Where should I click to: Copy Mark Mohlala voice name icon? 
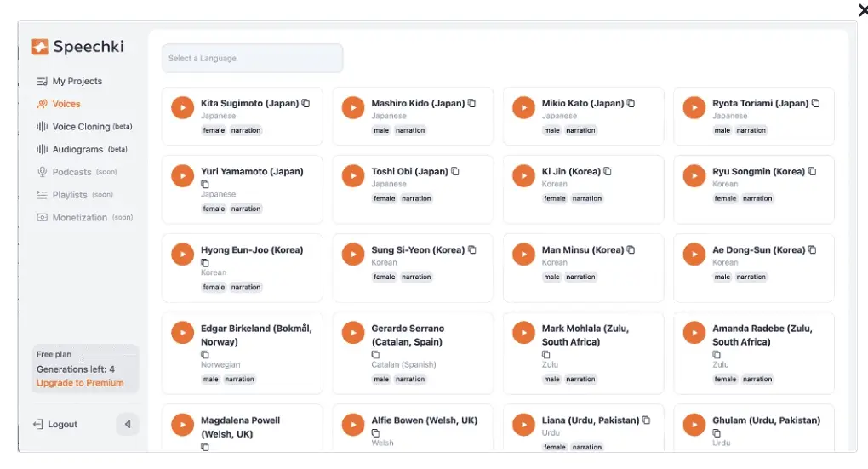pyautogui.click(x=545, y=354)
